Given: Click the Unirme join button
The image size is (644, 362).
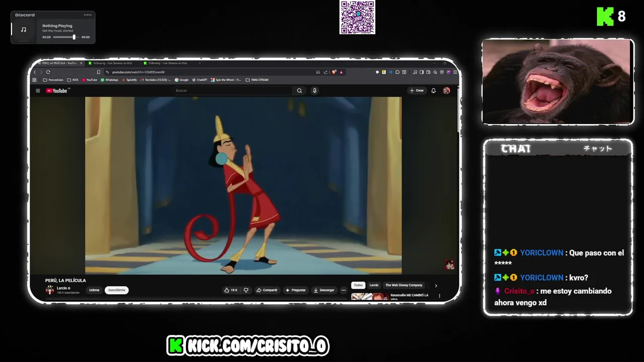Looking at the screenshot, I should pyautogui.click(x=94, y=290).
